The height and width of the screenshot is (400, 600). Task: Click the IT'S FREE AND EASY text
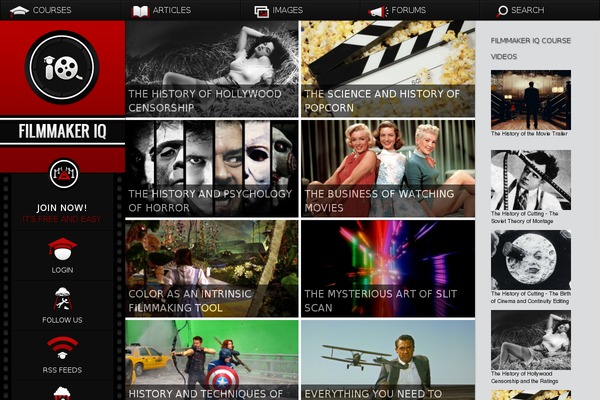click(x=62, y=219)
